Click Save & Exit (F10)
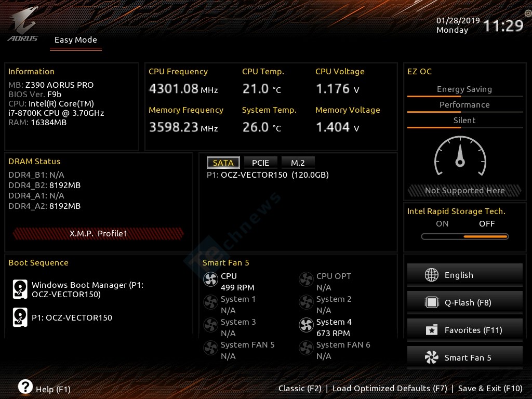The height and width of the screenshot is (399, 532). (x=490, y=389)
